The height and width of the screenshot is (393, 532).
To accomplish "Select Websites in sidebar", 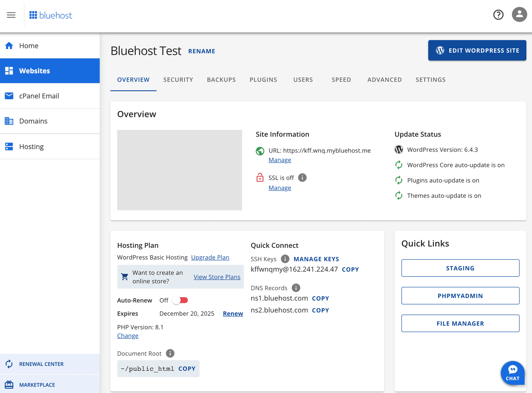I will coord(50,71).
